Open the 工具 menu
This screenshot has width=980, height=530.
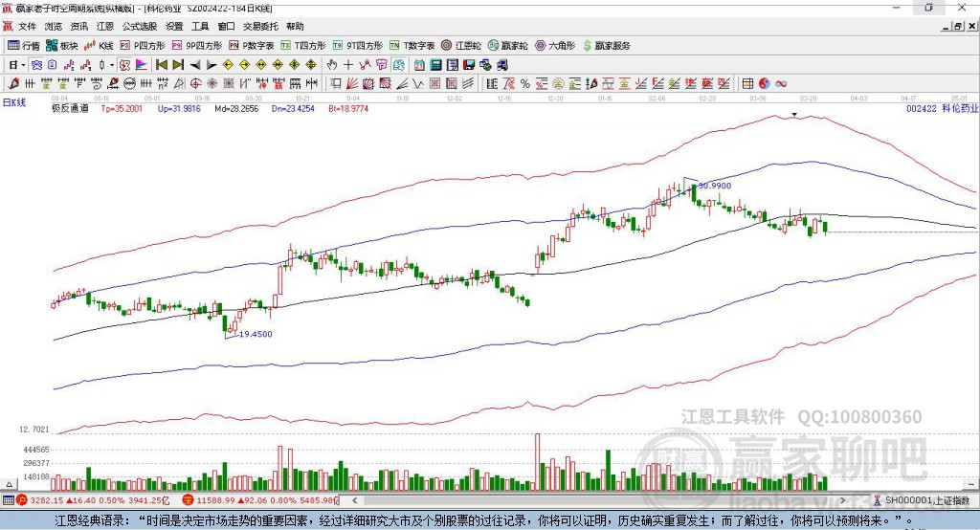pyautogui.click(x=200, y=26)
